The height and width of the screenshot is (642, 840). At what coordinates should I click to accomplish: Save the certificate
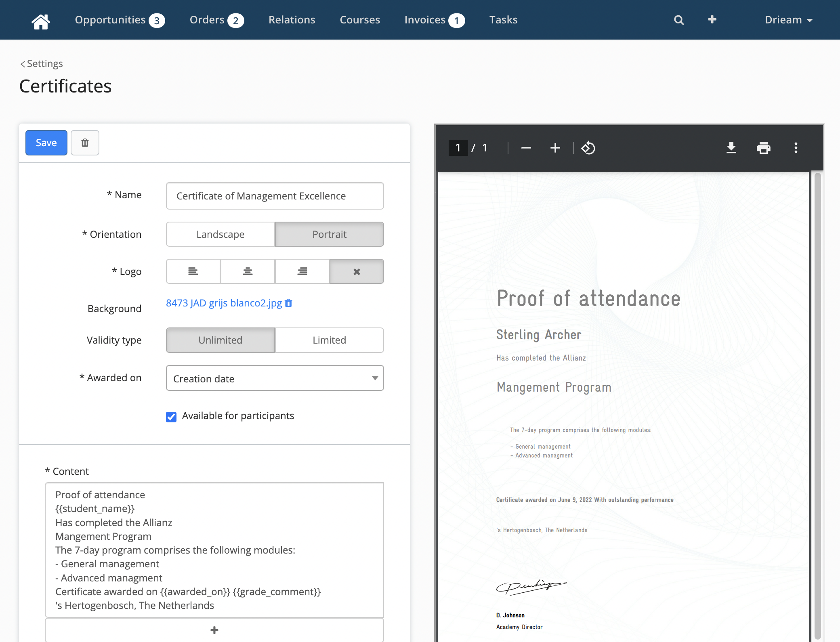point(46,143)
